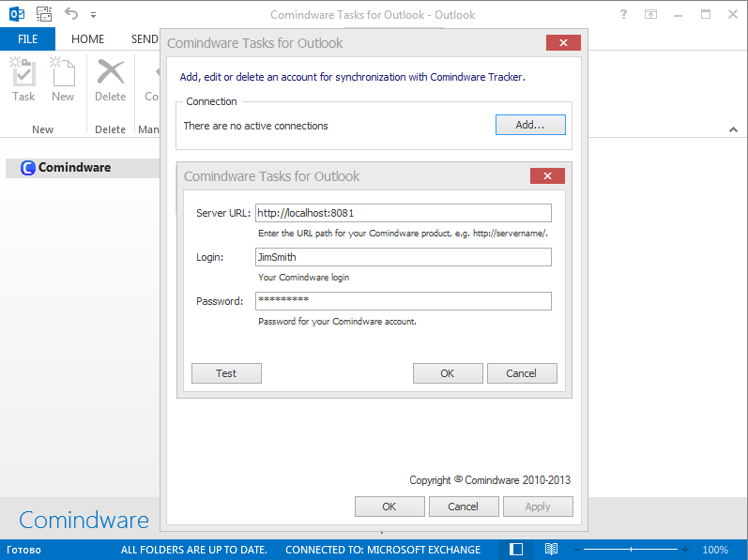748x560 pixels.
Task: Click into the Password field
Action: pyautogui.click(x=404, y=301)
